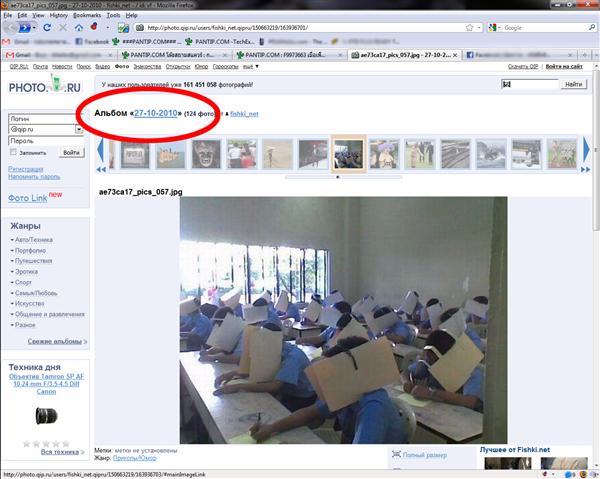Screen dimensions: 600x479
Task: Go to previous photo with left blue arrow
Action: click(100, 150)
